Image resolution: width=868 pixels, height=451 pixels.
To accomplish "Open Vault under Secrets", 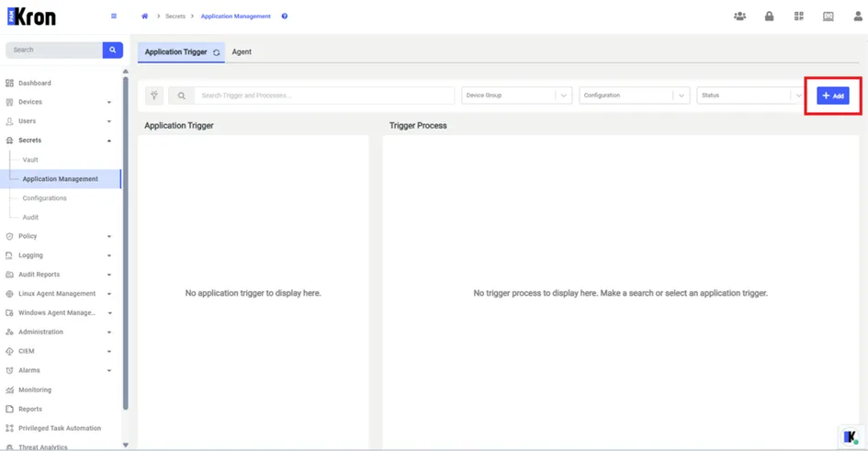I will (x=30, y=160).
